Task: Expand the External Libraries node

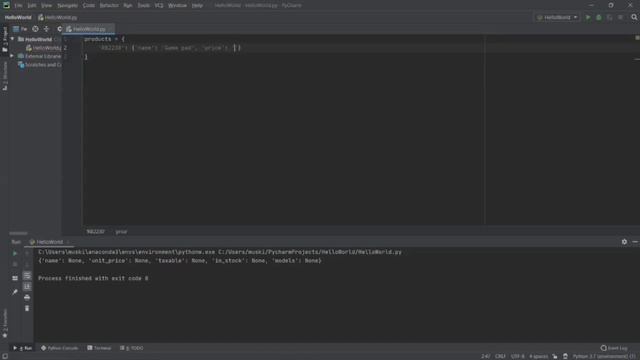Action: pos(12,56)
